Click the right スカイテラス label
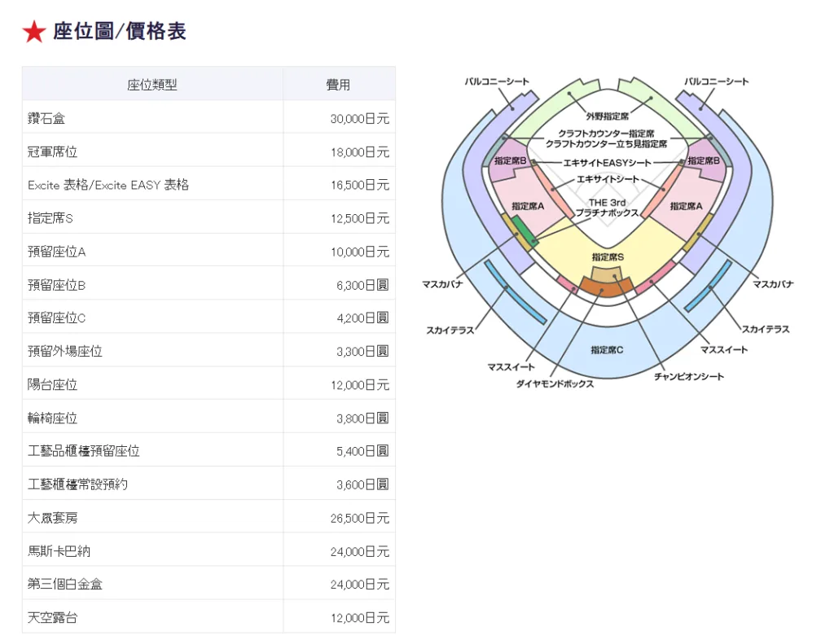Screen dimensions: 834x644 point(765,329)
